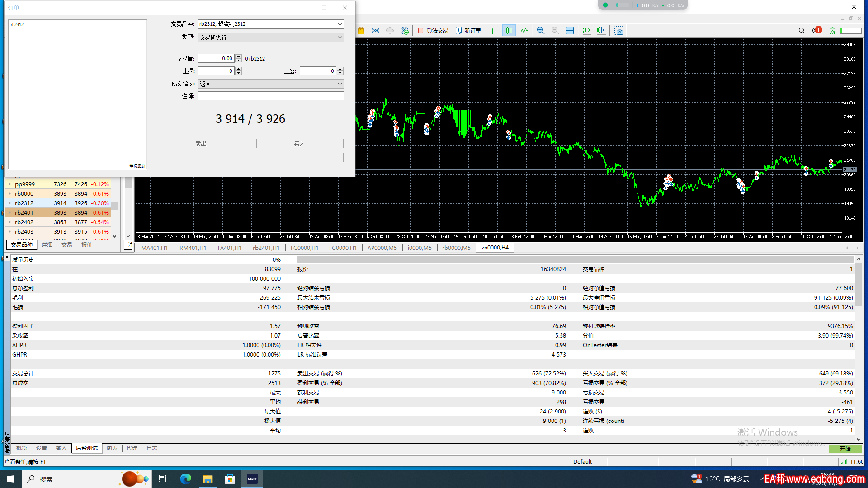Open the tile windows grid icon
This screenshot has width=868, height=488.
point(570,31)
